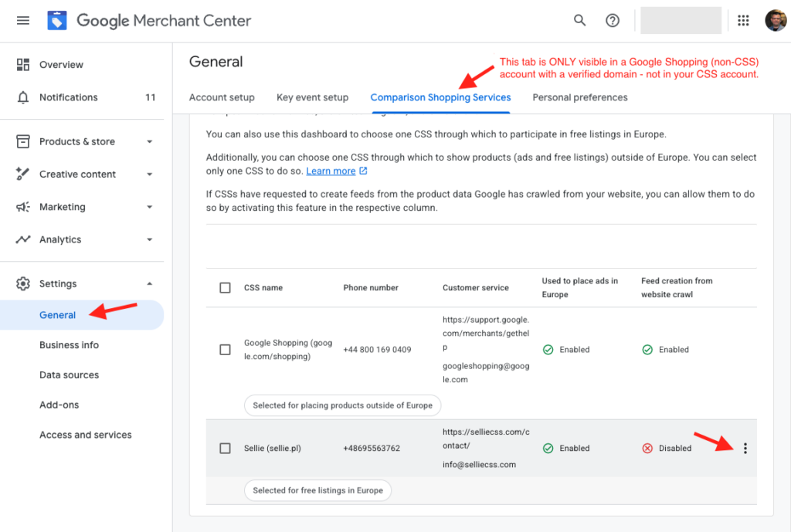
Task: Click the Google Shopping (google.com/shopping) name
Action: [x=288, y=350]
